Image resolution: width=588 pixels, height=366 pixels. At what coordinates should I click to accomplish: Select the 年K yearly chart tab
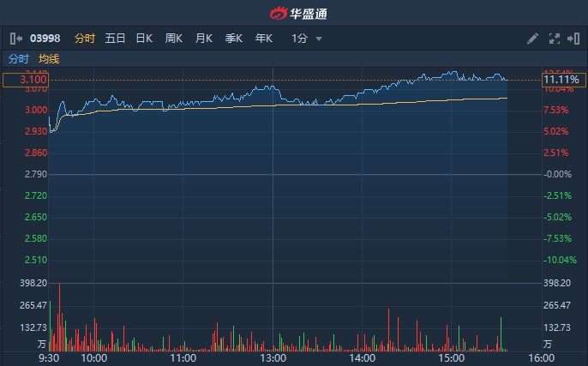click(263, 39)
